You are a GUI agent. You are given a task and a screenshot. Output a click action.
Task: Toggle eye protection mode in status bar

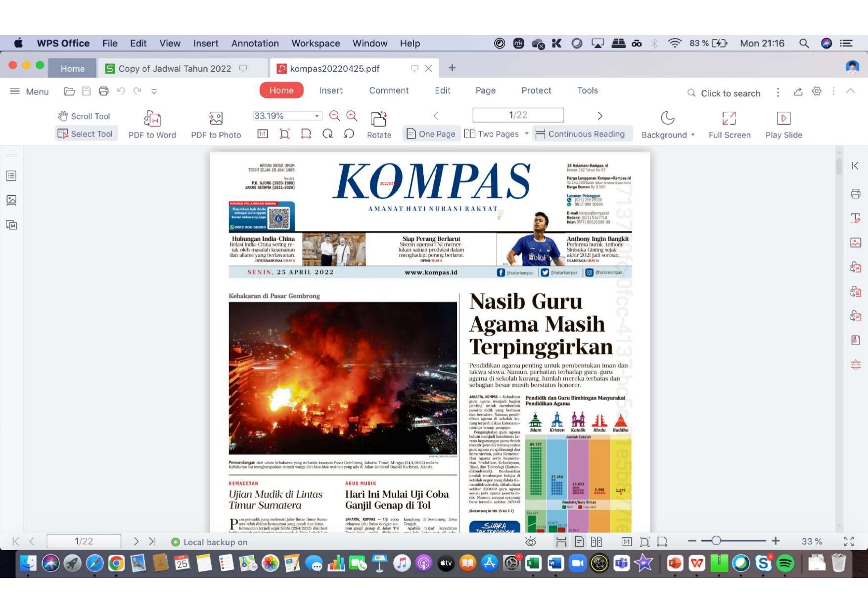tap(531, 541)
